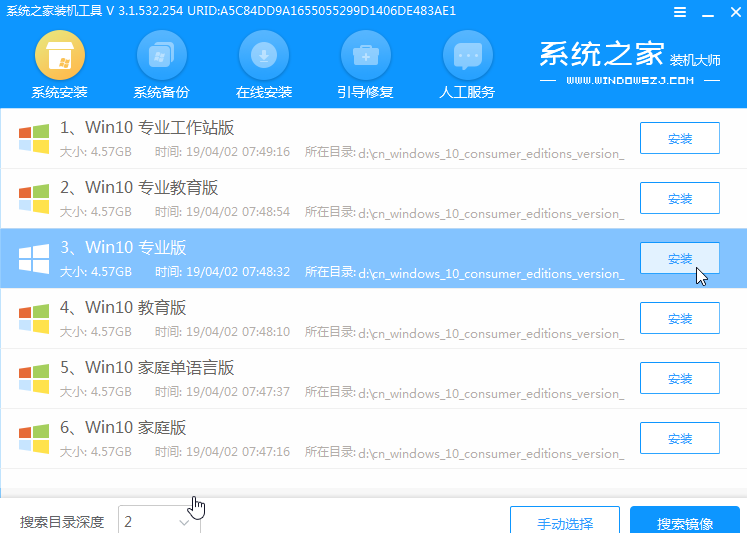Click the time 19/04/02 07:48:10
Viewport: 747px width, 533px height.
(x=238, y=332)
